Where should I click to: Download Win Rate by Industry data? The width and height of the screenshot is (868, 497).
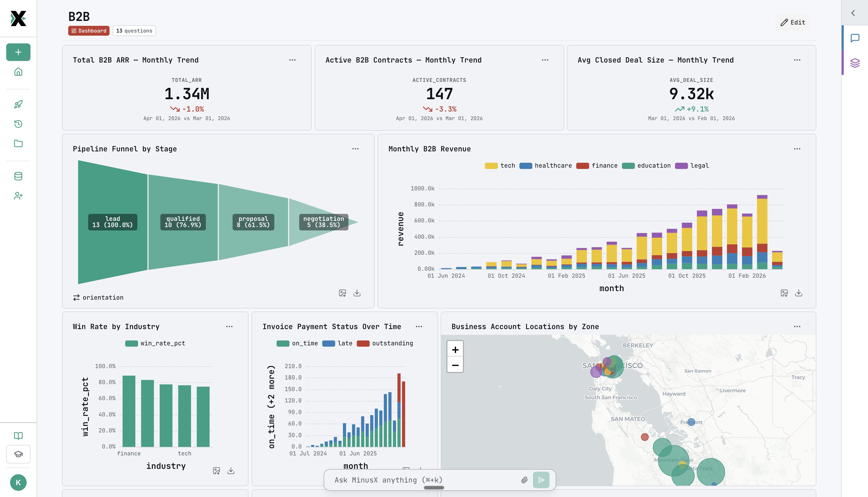point(231,471)
